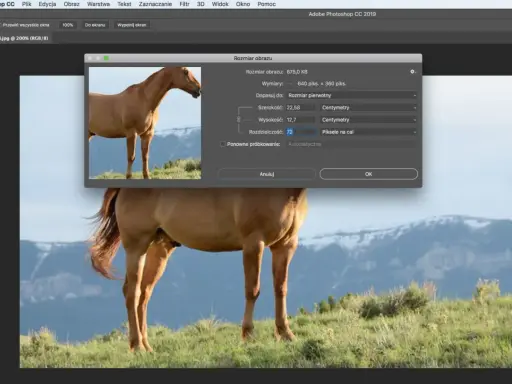Open the Edycja menu
Screen dimensions: 512x384
pos(47,4)
